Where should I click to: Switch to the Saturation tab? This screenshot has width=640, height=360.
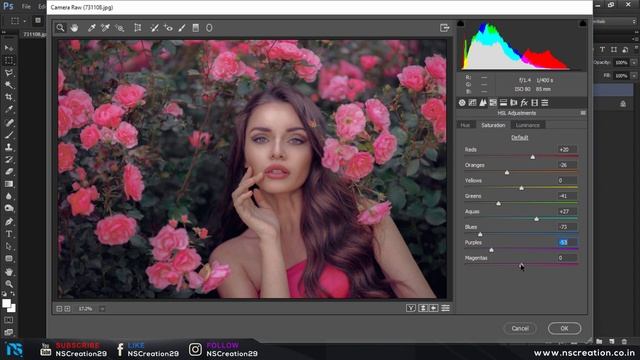coord(493,125)
